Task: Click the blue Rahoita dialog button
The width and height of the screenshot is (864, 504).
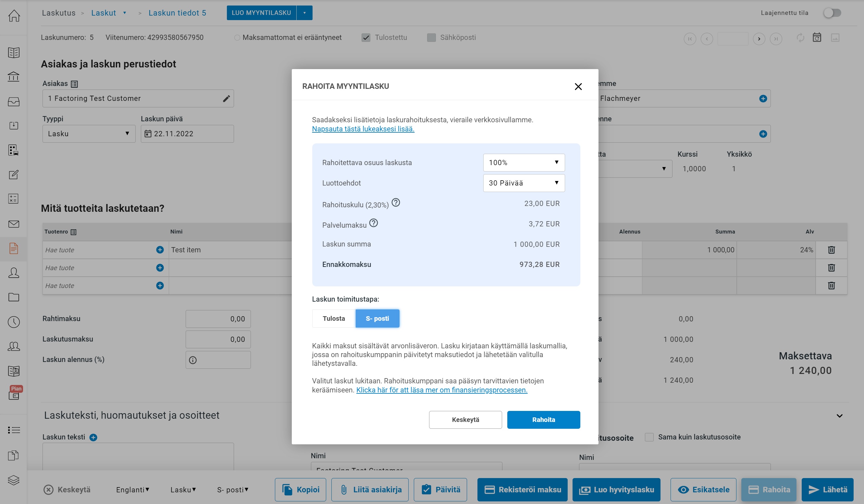Action: tap(543, 420)
